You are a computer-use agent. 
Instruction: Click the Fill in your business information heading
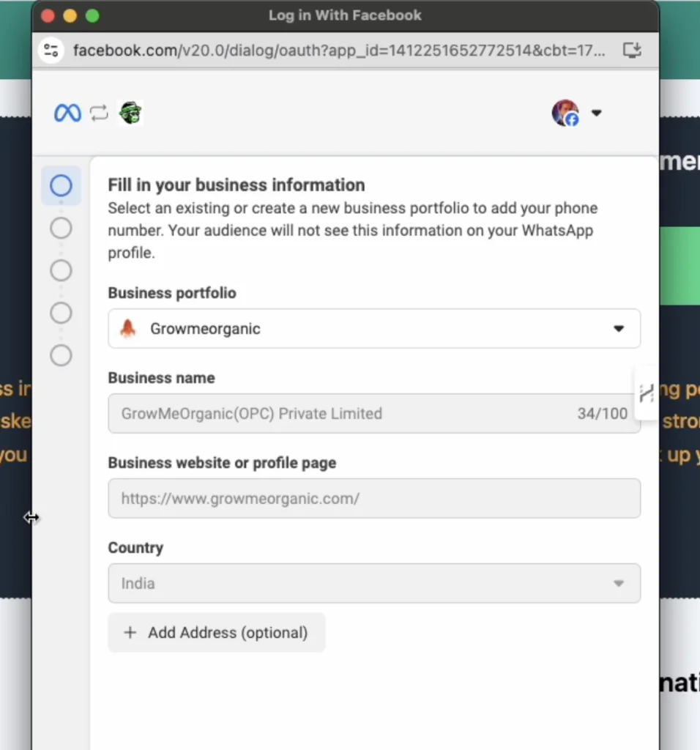pyautogui.click(x=237, y=185)
